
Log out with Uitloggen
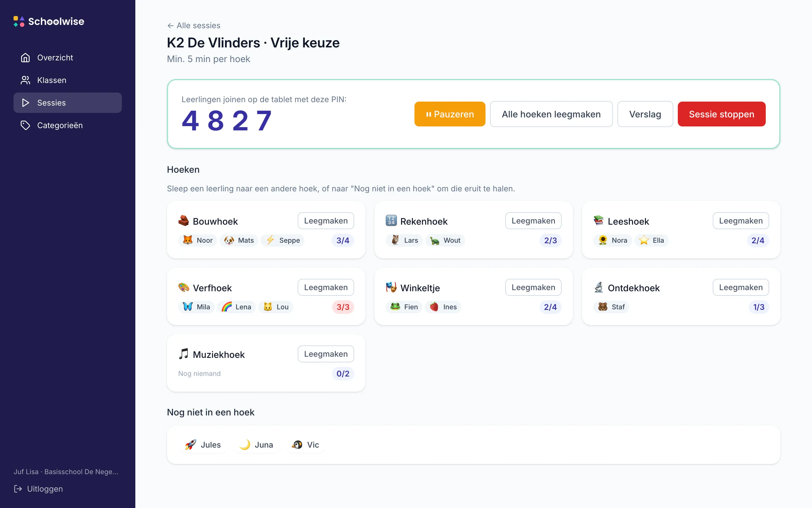(x=39, y=489)
